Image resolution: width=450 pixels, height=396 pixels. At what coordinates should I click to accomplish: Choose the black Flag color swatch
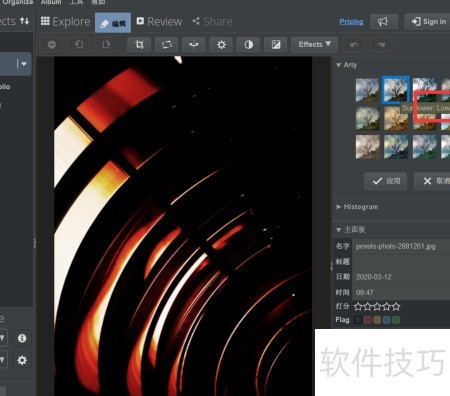(358, 320)
